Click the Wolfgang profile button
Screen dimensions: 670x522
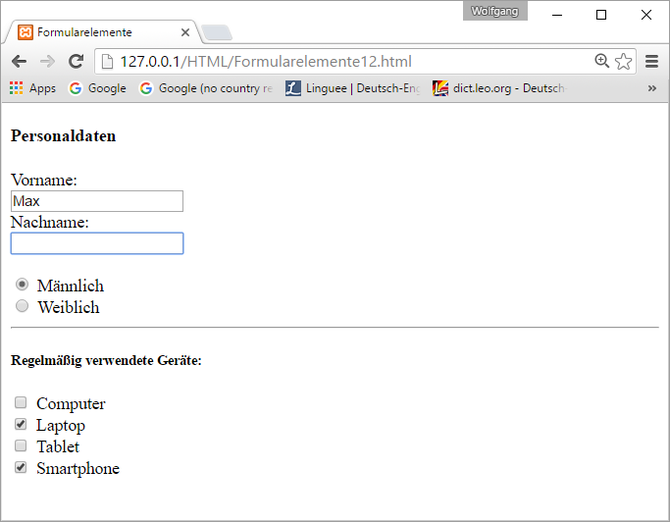coord(495,11)
